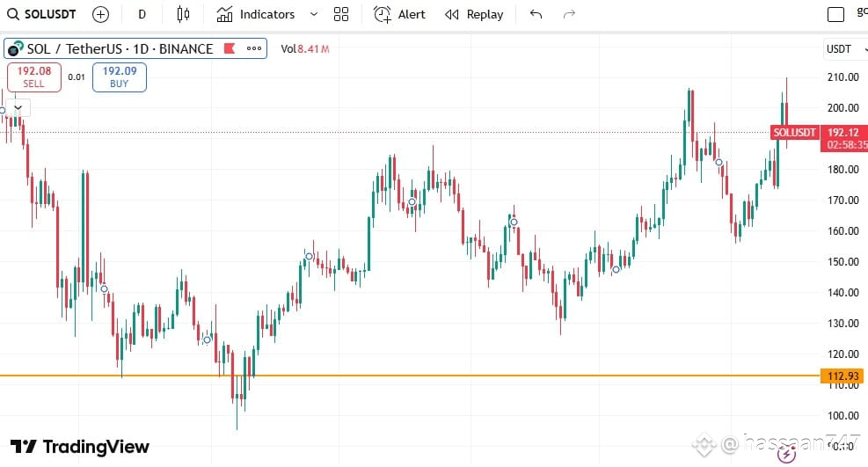Click the SOL coin logo icon
This screenshot has width=868, height=467.
(16, 48)
